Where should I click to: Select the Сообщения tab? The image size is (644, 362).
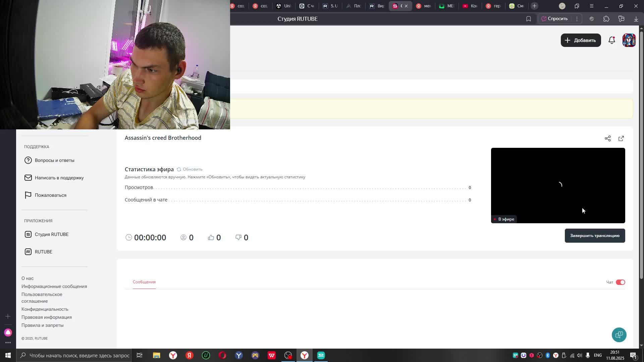(x=144, y=282)
